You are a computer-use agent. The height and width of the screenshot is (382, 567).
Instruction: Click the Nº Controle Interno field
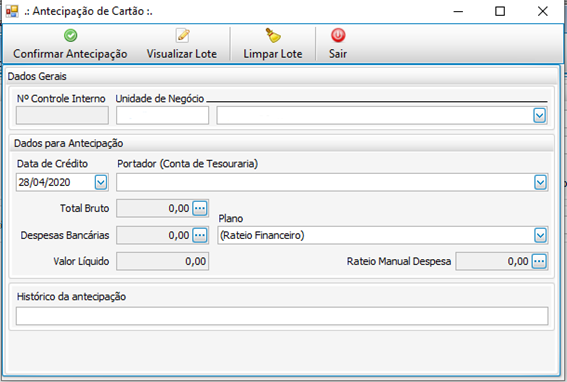(62, 115)
